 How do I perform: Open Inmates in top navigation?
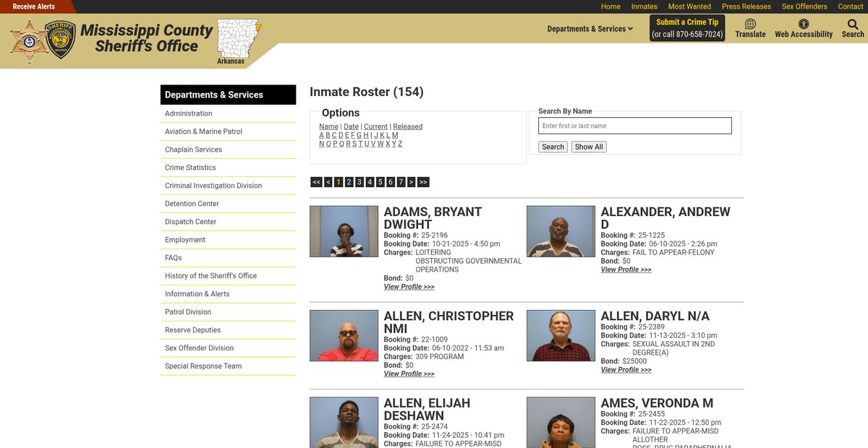pos(644,7)
